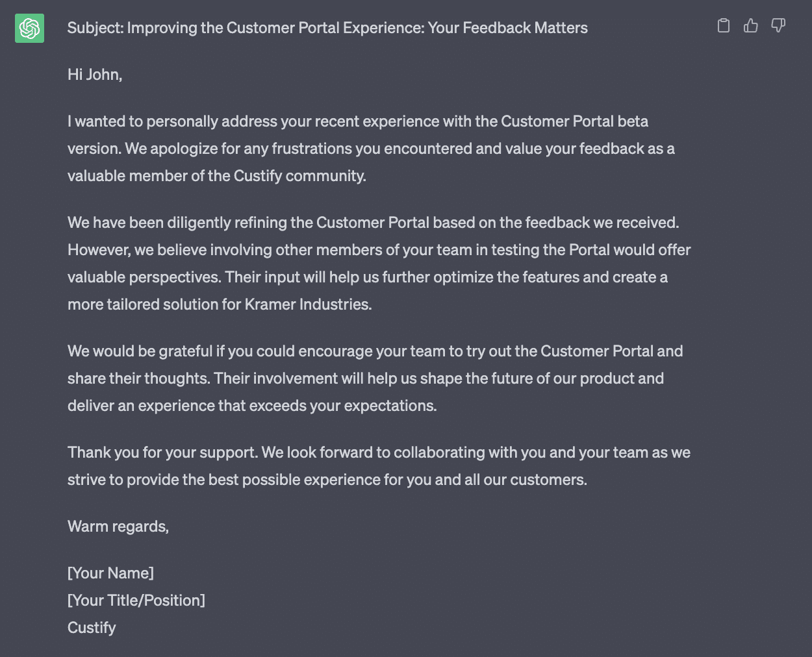Mark the response with thumbs down
This screenshot has height=657, width=812.
778,25
